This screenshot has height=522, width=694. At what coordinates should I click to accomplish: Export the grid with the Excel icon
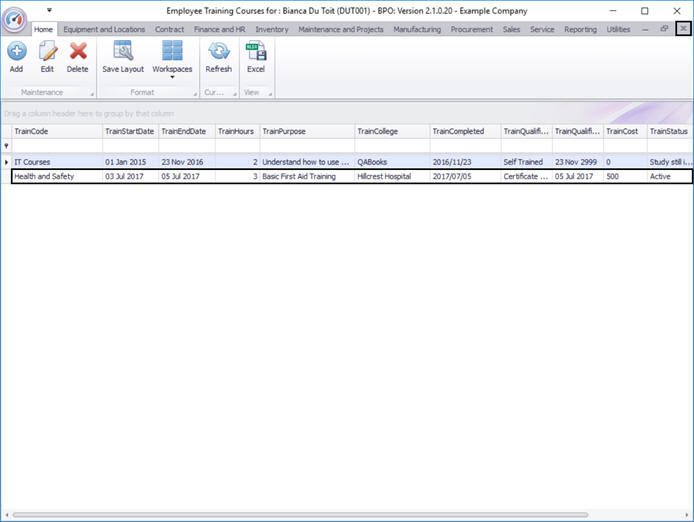pos(256,51)
